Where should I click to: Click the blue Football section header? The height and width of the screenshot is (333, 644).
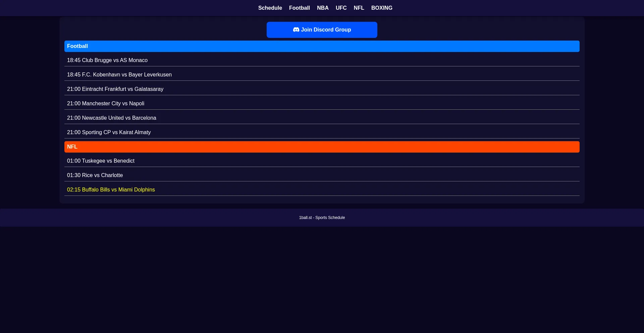[x=322, y=46]
